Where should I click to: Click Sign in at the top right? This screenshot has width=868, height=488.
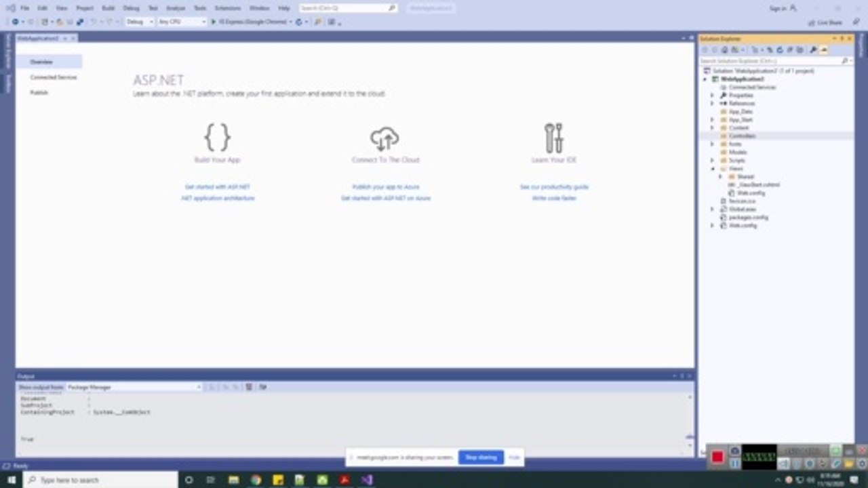click(x=778, y=8)
